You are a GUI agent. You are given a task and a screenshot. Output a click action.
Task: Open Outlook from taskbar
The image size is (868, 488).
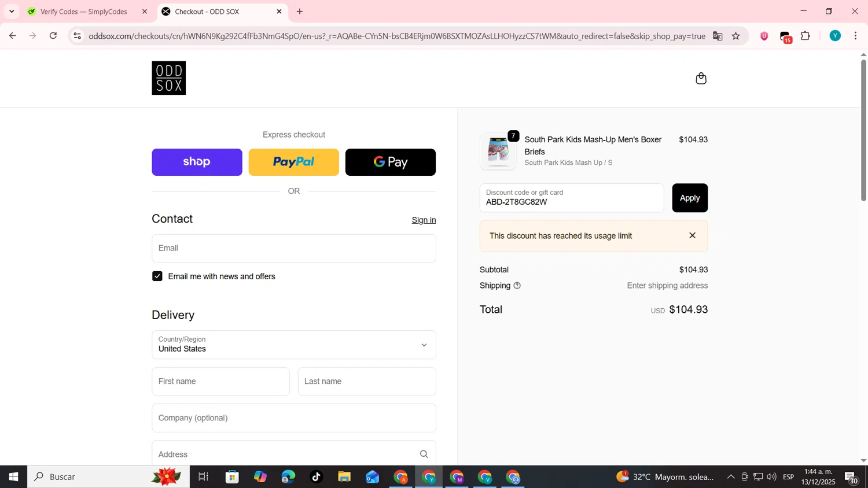click(x=372, y=477)
